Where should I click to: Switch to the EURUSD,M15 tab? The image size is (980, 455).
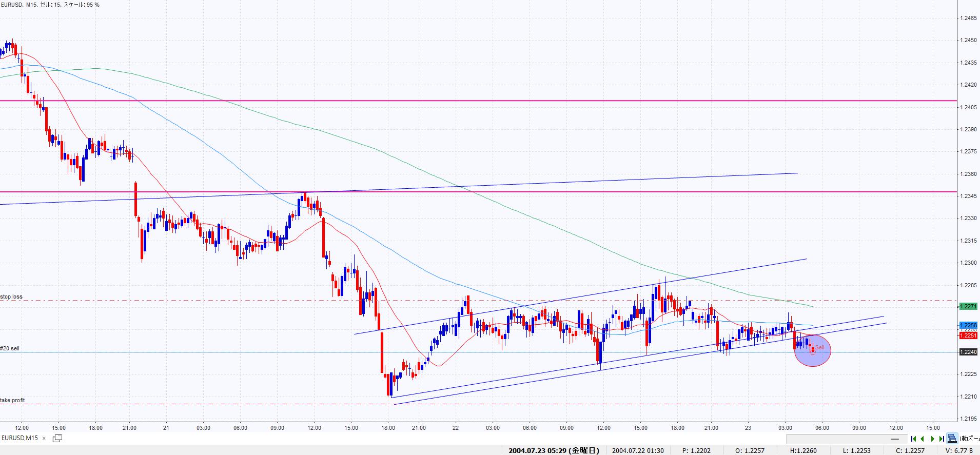pyautogui.click(x=19, y=438)
